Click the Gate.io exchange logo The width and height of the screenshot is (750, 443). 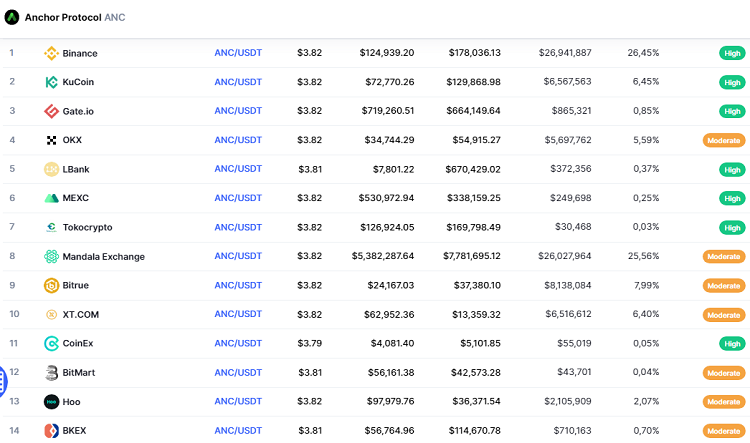point(51,111)
